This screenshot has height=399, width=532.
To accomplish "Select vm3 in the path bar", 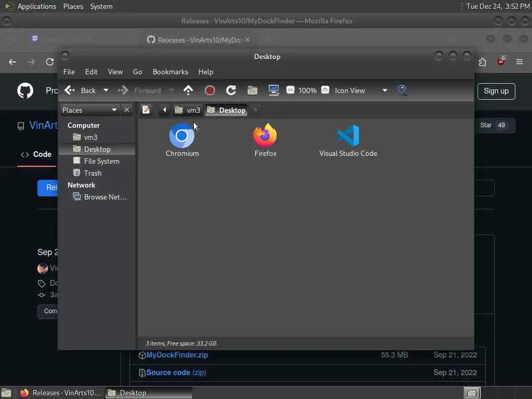I will (x=188, y=110).
